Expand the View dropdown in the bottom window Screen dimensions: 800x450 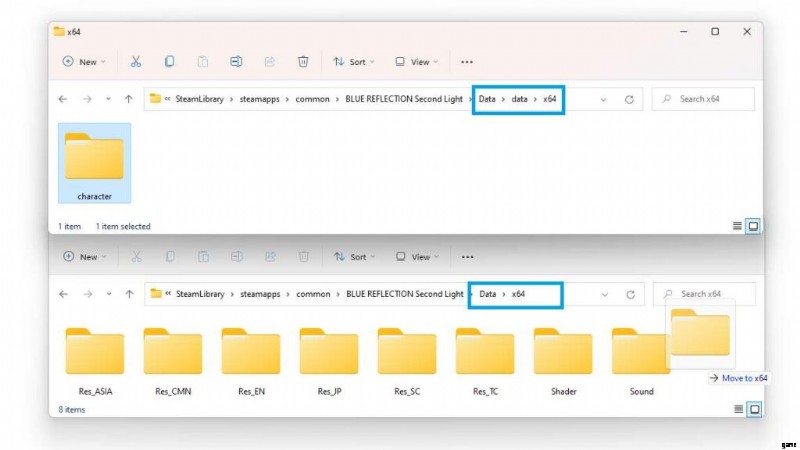click(x=418, y=257)
